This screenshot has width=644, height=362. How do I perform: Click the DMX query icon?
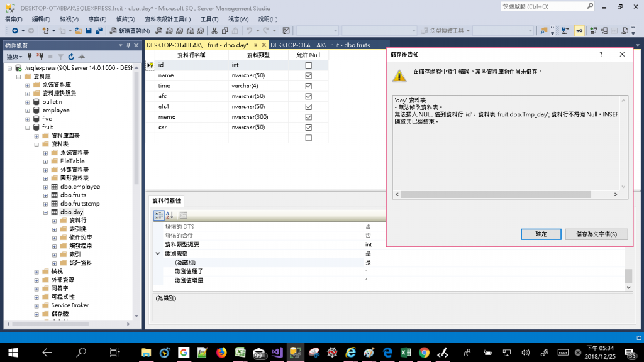point(179,31)
